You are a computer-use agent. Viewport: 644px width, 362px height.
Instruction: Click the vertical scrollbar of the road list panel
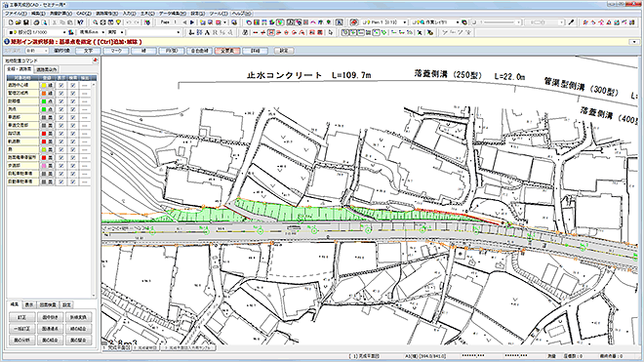point(94,189)
